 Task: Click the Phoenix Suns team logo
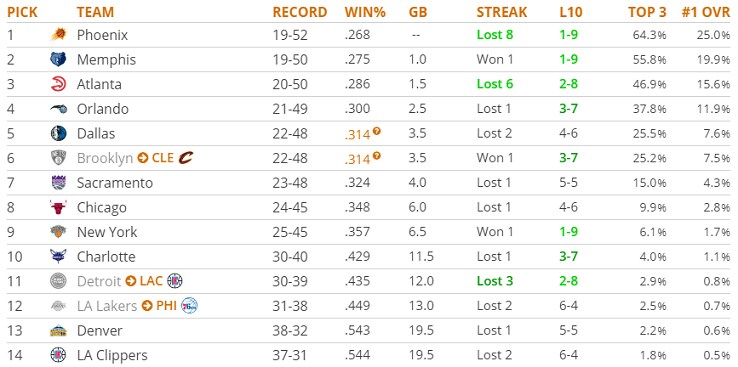[58, 35]
